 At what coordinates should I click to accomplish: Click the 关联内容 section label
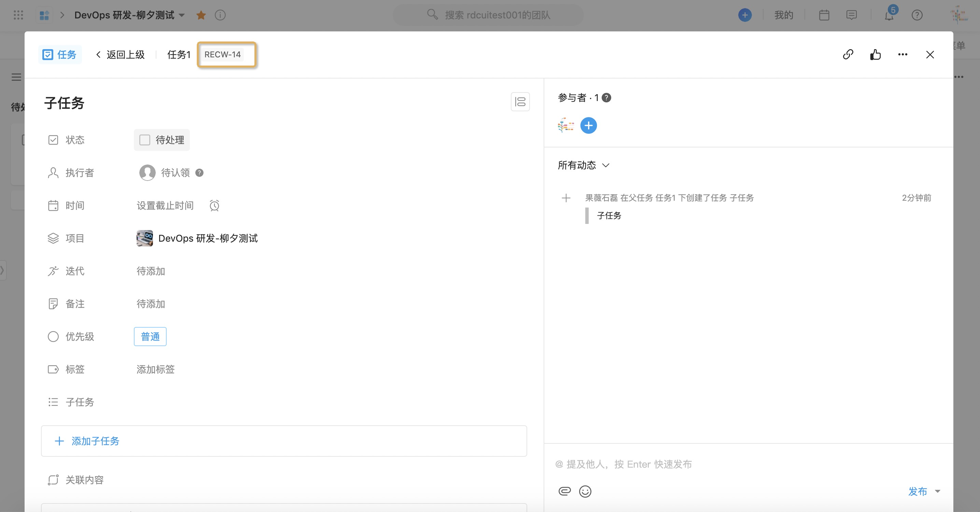[84, 480]
